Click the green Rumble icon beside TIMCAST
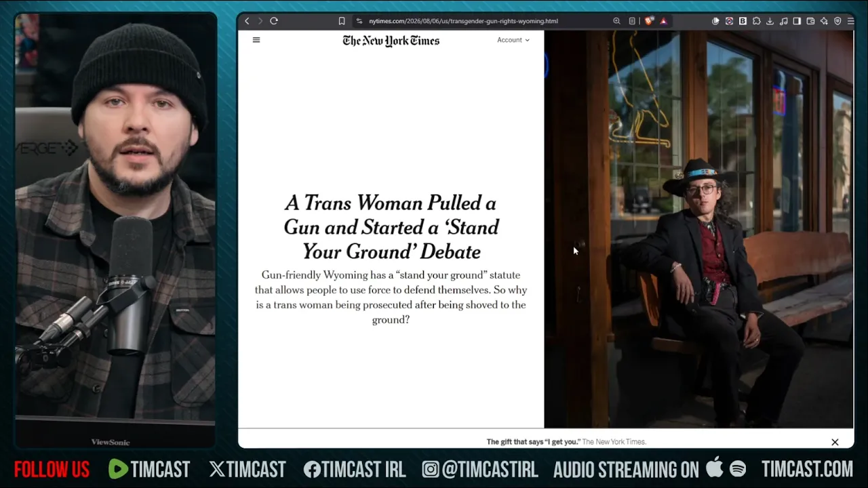This screenshot has width=868, height=488. [118, 469]
